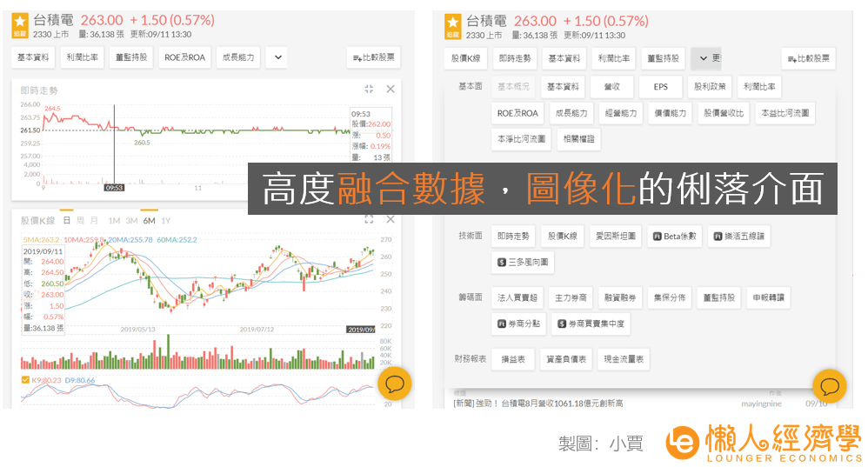The width and height of the screenshot is (868, 467).
Task: Select the 6M range on K-line chart
Action: click(149, 220)
